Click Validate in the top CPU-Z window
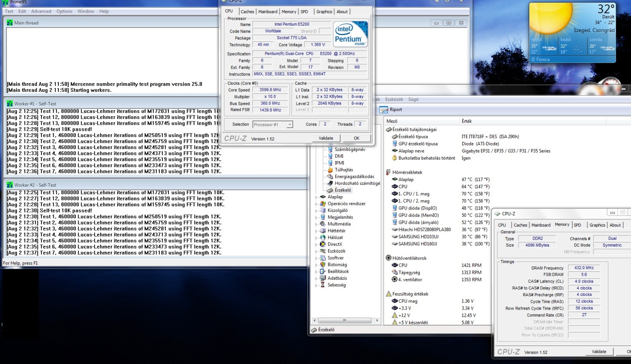 (x=326, y=138)
